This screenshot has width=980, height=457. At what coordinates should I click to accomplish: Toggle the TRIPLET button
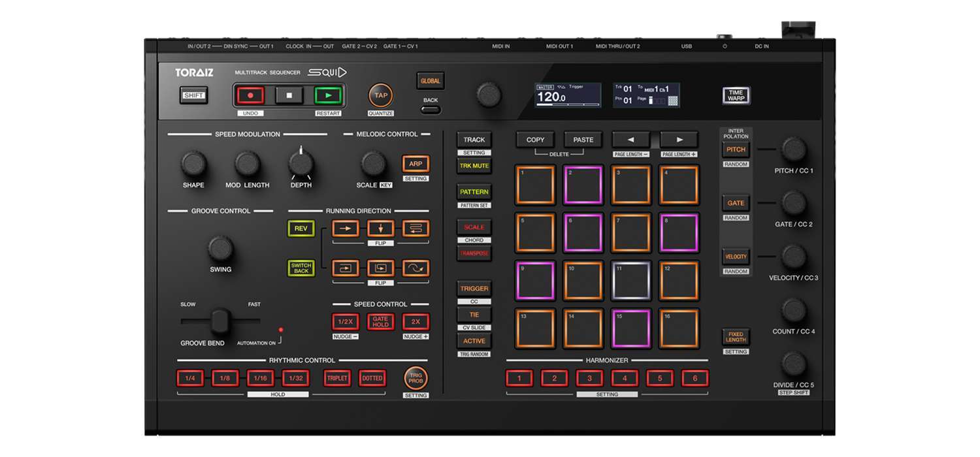click(x=337, y=378)
